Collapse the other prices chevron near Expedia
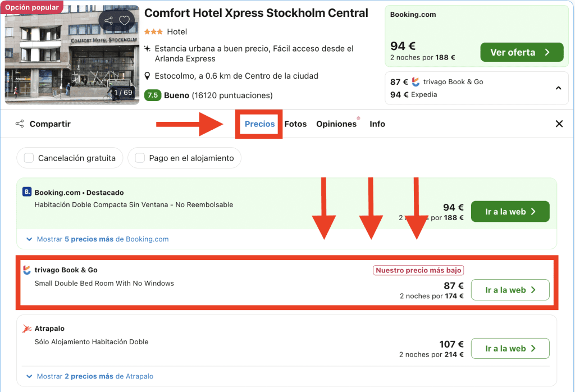 click(x=558, y=88)
